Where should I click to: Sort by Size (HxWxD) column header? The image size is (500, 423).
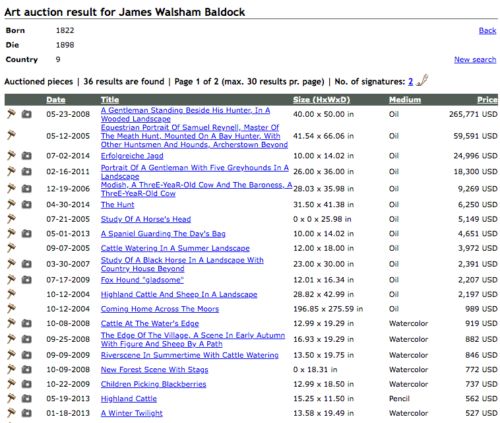tap(321, 100)
